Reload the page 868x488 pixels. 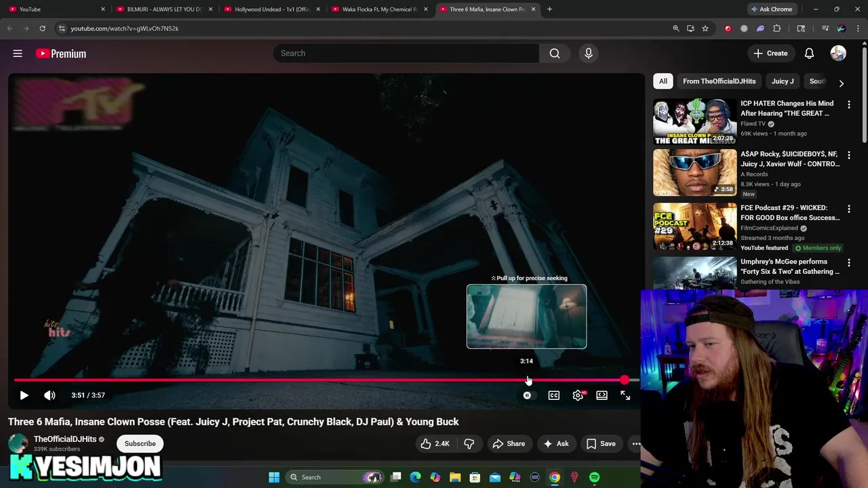(42, 28)
